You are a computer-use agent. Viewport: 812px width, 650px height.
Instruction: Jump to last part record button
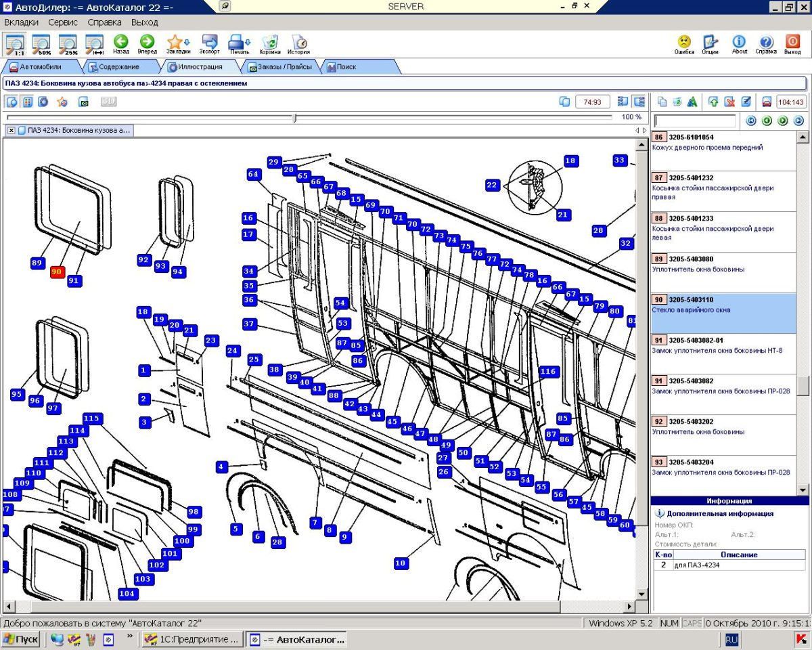[798, 121]
